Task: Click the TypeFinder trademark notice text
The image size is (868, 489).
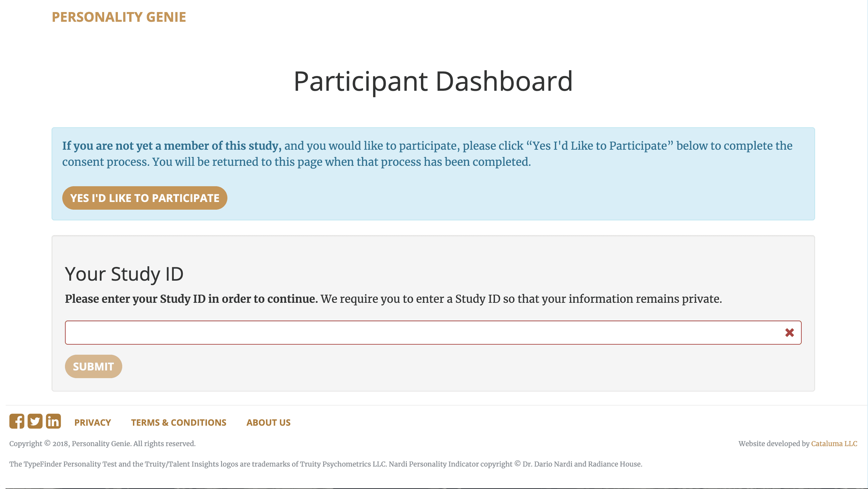Action: [x=325, y=465]
